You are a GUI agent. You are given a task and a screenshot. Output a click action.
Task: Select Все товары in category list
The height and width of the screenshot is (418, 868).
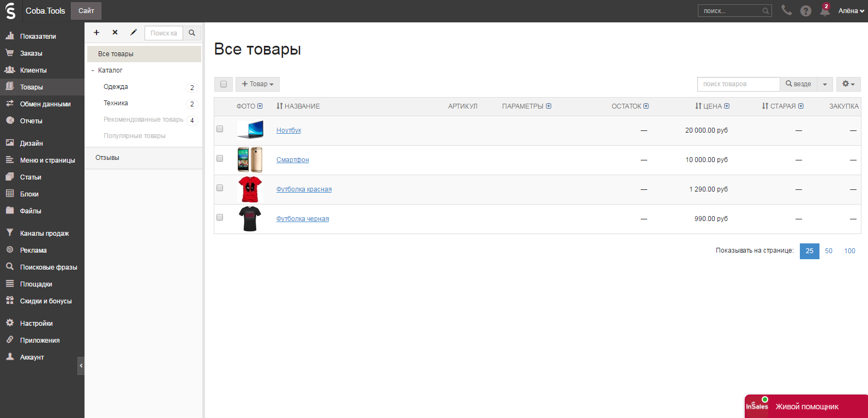click(144, 54)
